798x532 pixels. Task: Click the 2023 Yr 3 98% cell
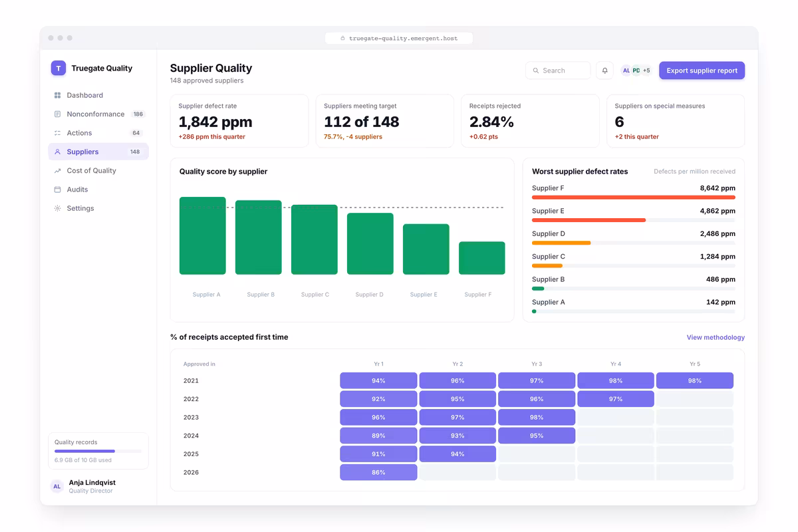pos(537,418)
